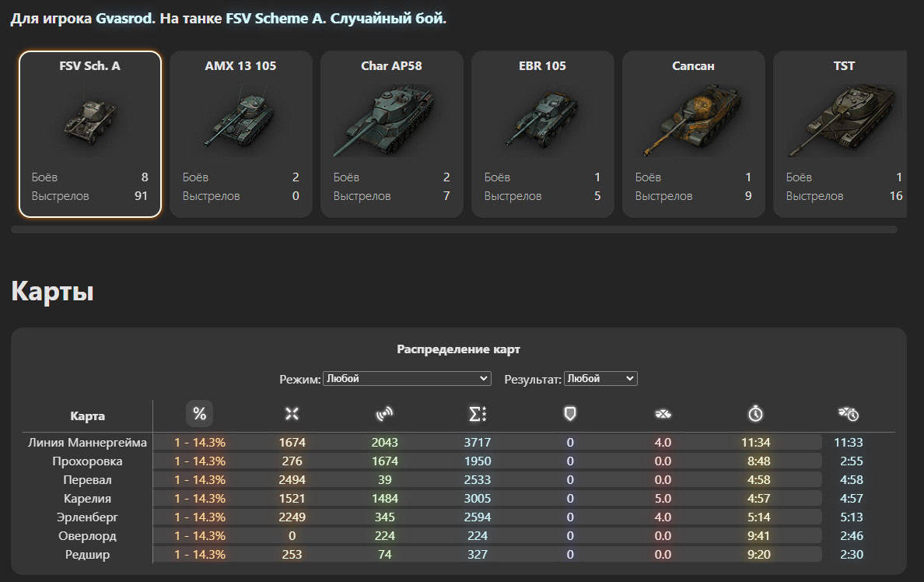Click the Линия Маннергейма map row
This screenshot has height=582, width=924.
pyautogui.click(x=458, y=442)
